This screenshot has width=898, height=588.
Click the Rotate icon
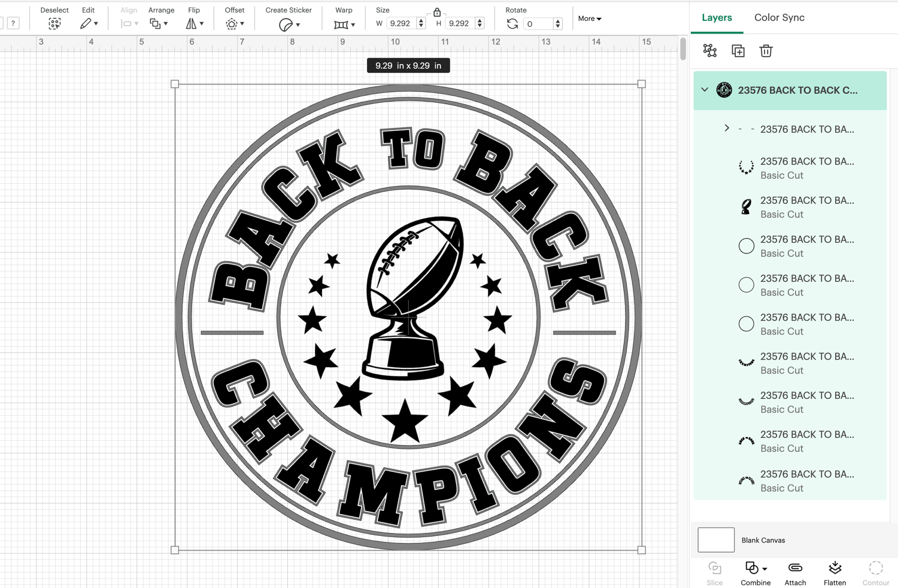click(x=512, y=24)
